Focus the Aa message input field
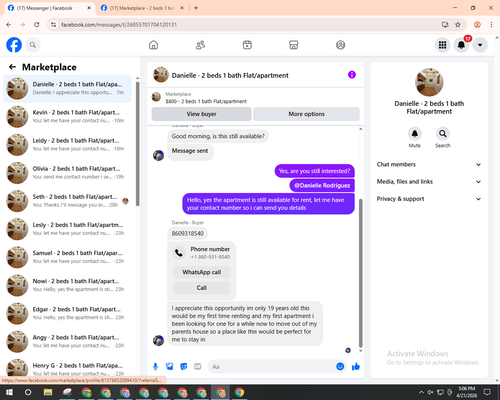This screenshot has width=500, height=400. click(x=272, y=367)
